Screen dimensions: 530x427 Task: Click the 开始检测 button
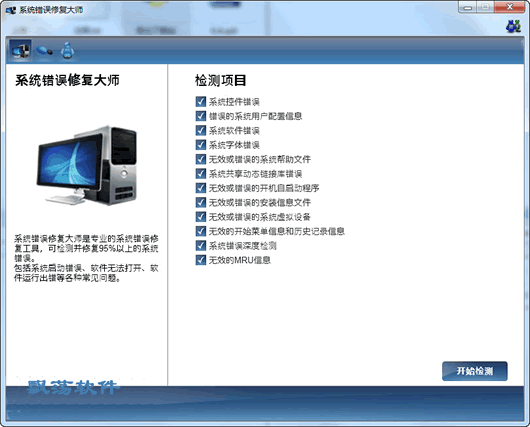(475, 371)
